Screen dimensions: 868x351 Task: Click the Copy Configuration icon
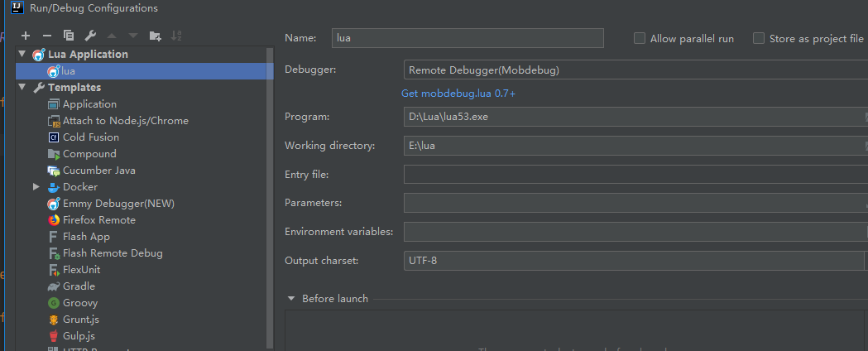click(x=69, y=36)
